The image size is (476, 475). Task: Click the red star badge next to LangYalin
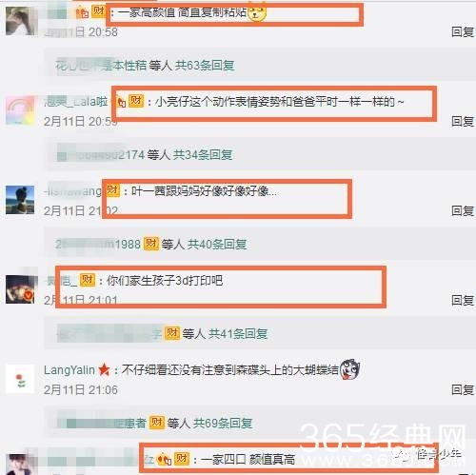[104, 369]
